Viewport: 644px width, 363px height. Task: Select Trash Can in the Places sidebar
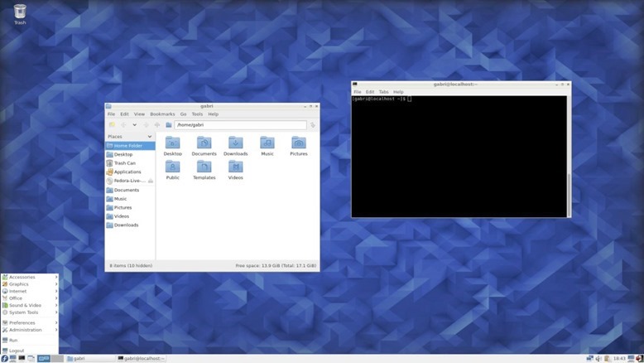pyautogui.click(x=130, y=162)
